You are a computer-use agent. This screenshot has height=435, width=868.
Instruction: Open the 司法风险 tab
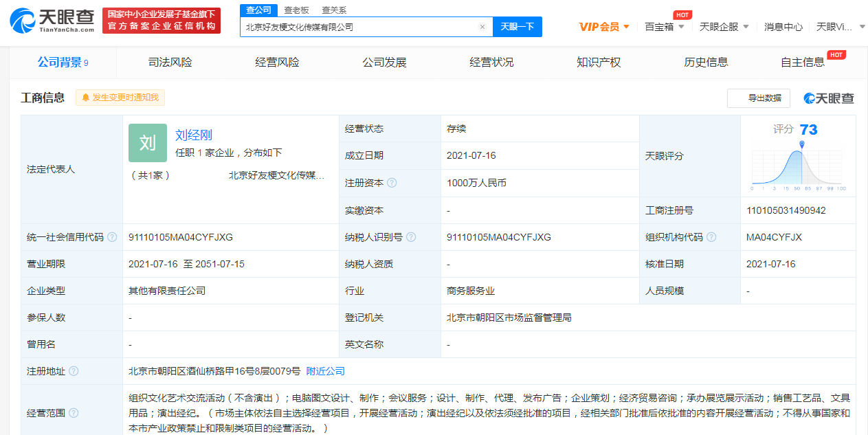pos(170,63)
